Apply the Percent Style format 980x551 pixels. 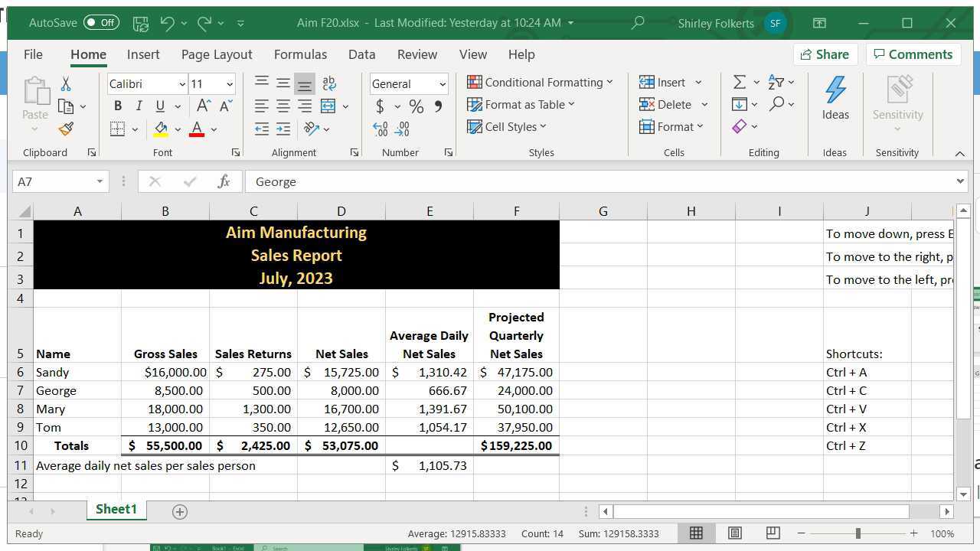(x=416, y=106)
